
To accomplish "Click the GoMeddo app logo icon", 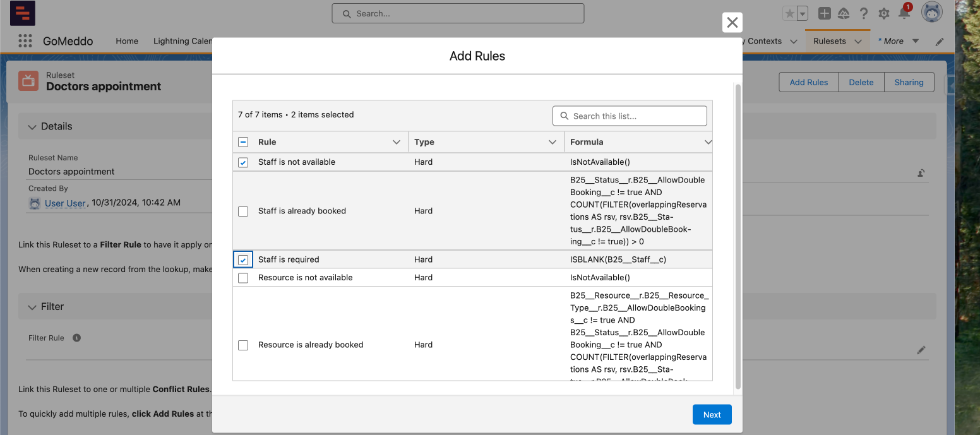I will pos(23,13).
